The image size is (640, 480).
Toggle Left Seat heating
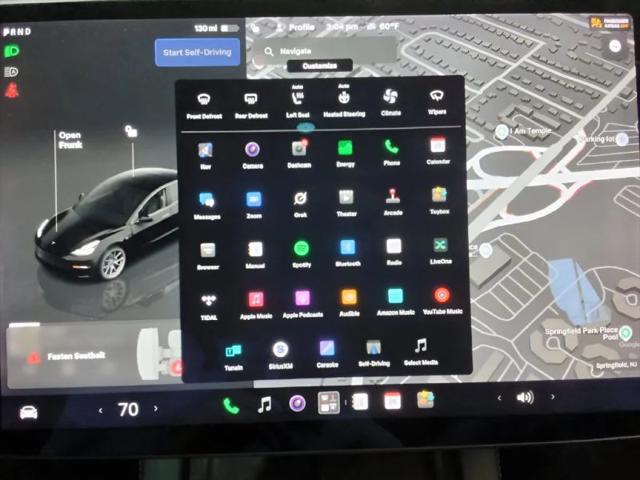298,102
